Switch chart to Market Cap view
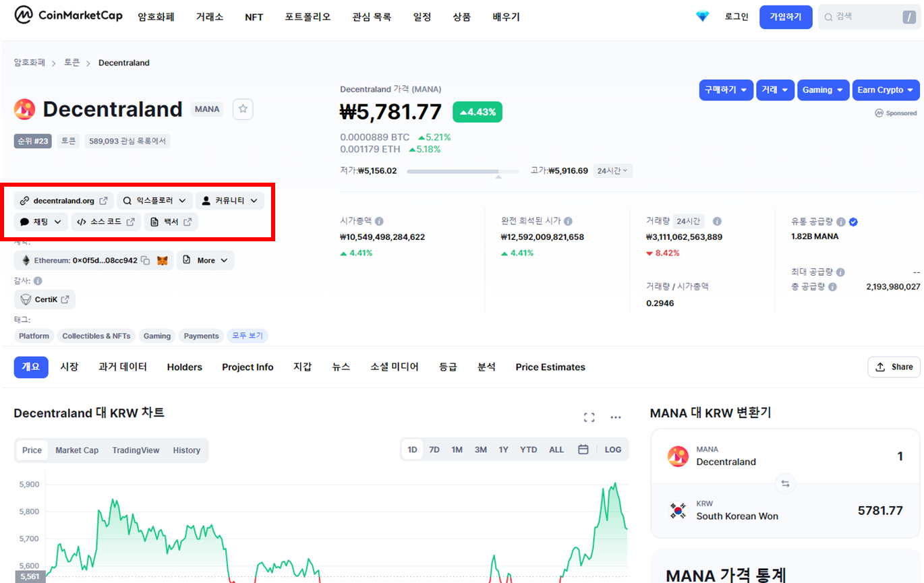924x583 pixels. (77, 450)
